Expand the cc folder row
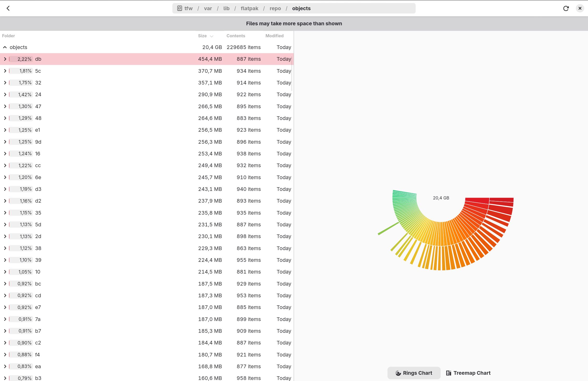Viewport: 588px width, 381px height. 5,165
